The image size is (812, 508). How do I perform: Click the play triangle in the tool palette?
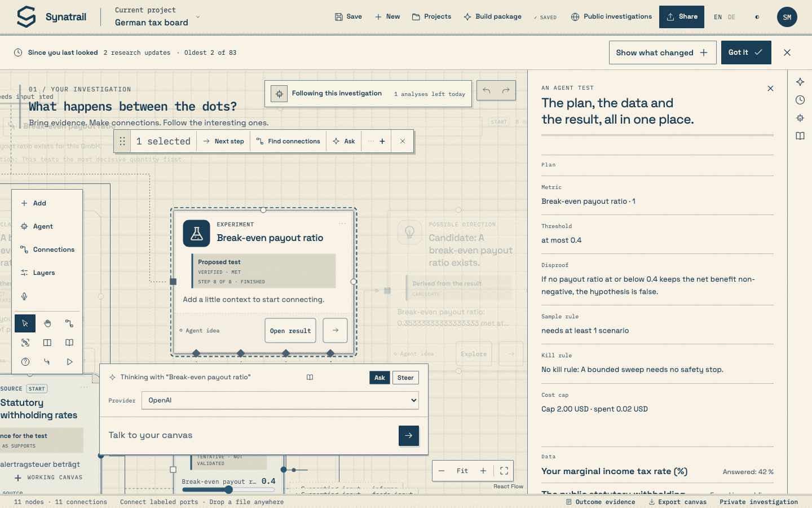click(x=69, y=362)
